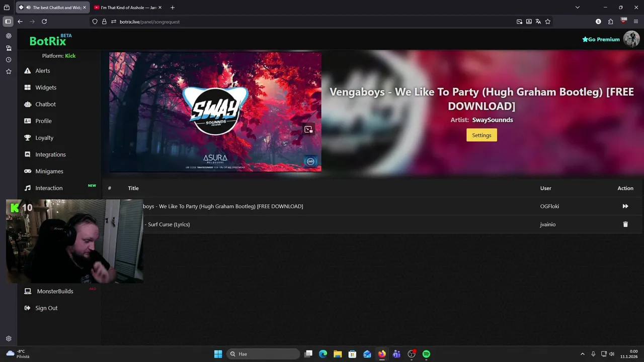This screenshot has height=362, width=644.
Task: Open Task View on the taskbar
Action: (x=308, y=354)
